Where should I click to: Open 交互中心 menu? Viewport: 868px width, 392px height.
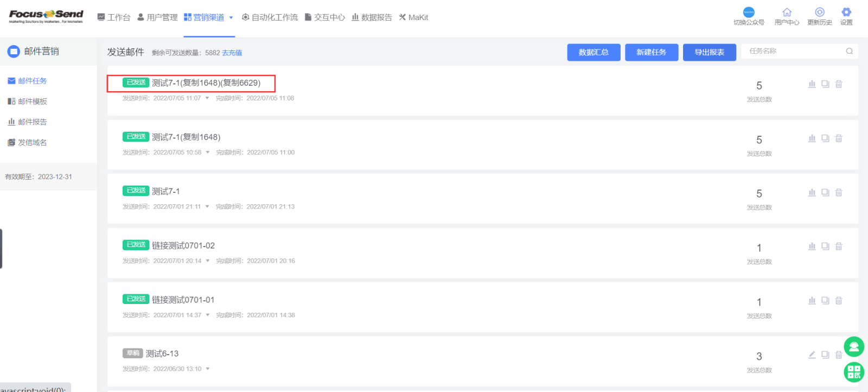(324, 17)
